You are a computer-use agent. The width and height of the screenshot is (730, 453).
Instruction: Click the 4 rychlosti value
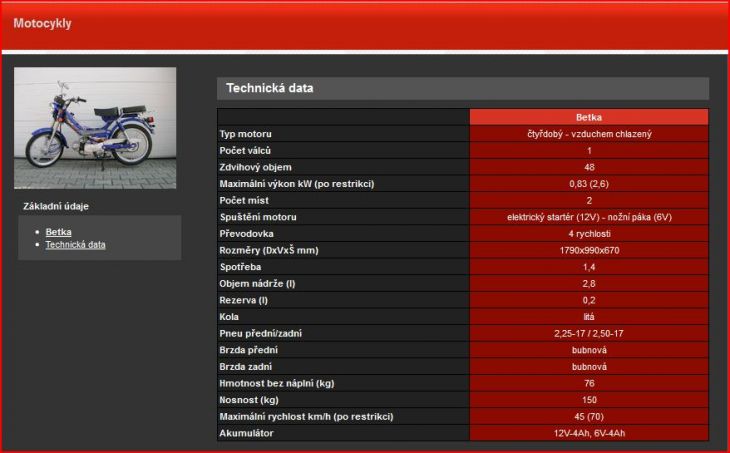coord(589,234)
